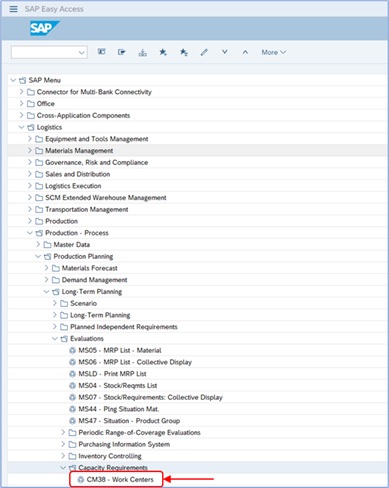
Task: Click the Logistics tree label
Action: [x=49, y=127]
